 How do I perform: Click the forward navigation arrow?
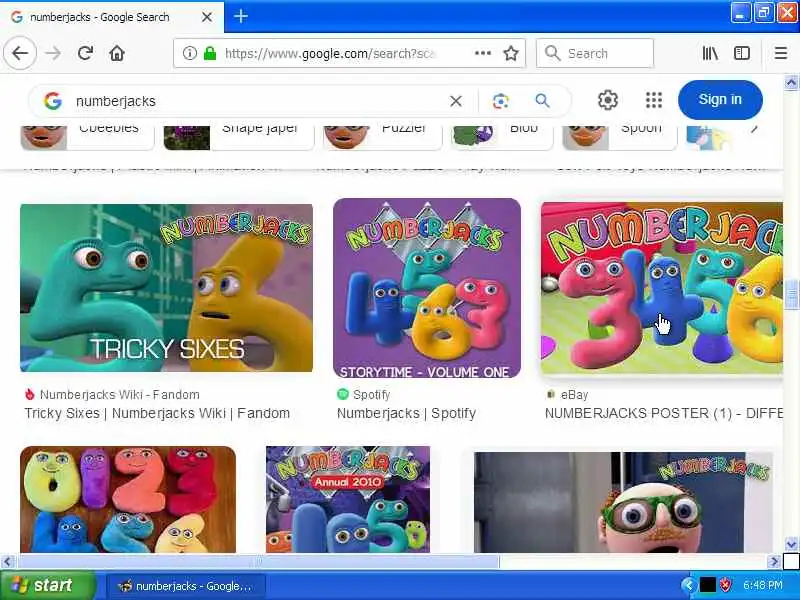point(53,53)
